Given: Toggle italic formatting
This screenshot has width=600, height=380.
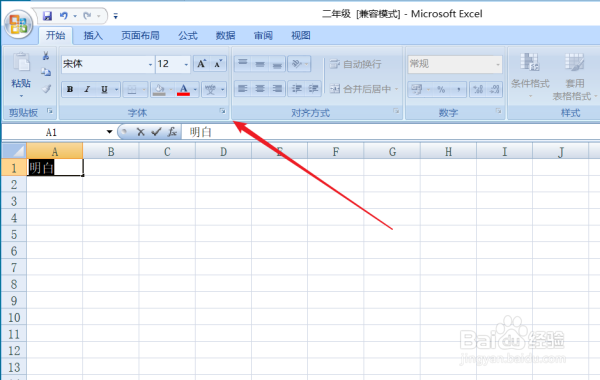Looking at the screenshot, I should click(87, 90).
